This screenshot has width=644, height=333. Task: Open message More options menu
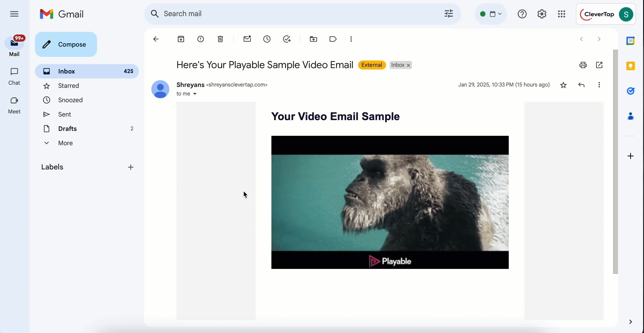[599, 85]
